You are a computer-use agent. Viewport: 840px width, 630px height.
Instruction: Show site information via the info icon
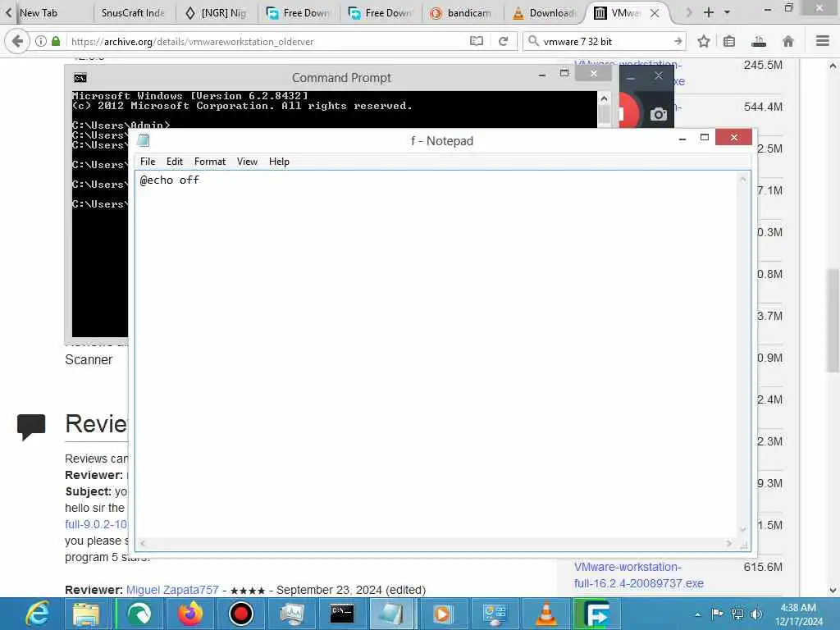(41, 41)
